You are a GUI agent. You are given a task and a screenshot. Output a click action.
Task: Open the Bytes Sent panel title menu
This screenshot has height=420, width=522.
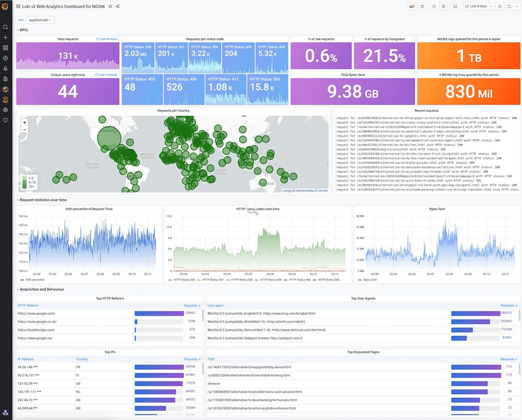click(x=437, y=209)
